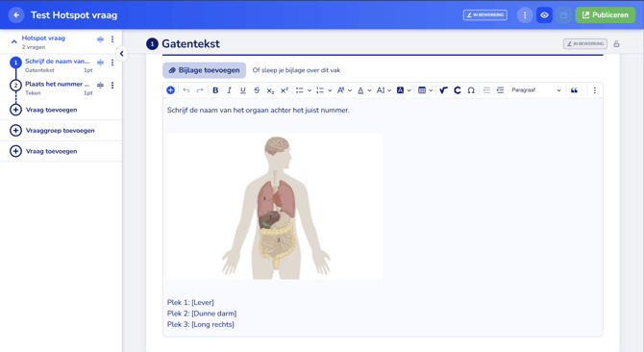644x352 pixels.
Task: Toggle strikethrough formatting
Action: [257, 90]
